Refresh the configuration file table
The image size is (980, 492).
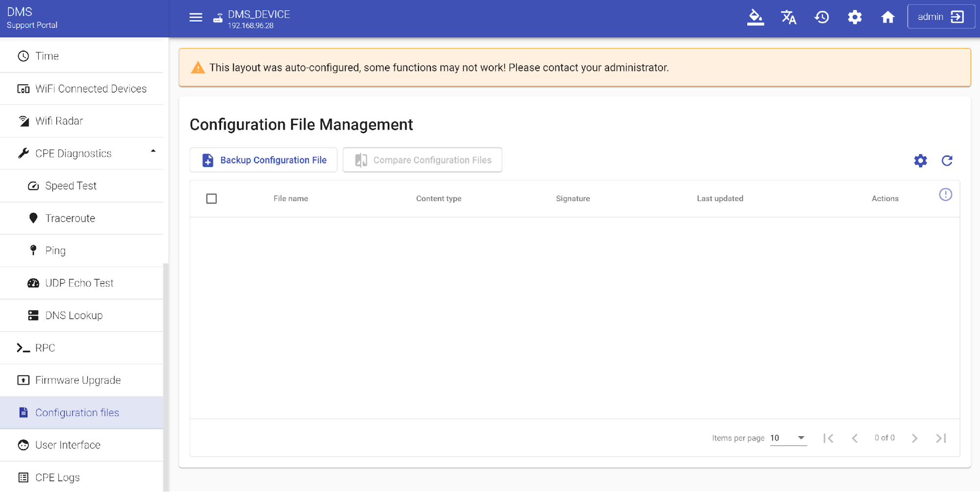click(x=947, y=161)
